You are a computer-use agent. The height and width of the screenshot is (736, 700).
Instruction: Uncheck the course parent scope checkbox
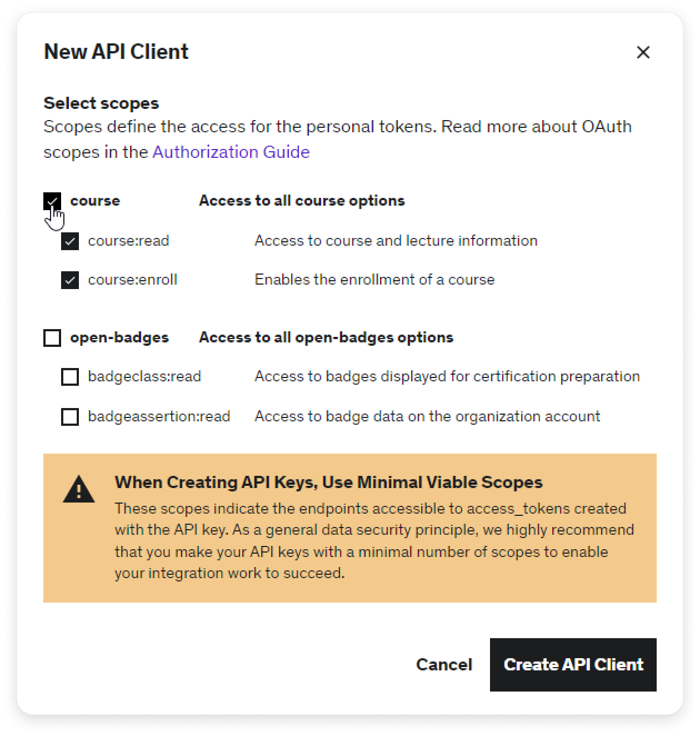tap(52, 201)
